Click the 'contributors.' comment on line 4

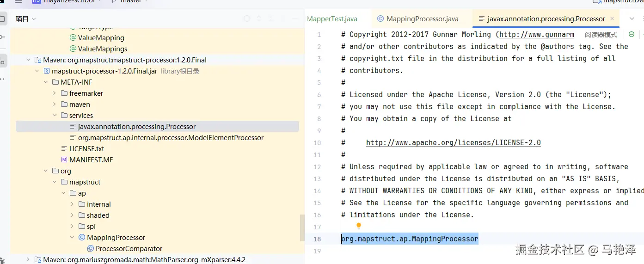coord(372,71)
